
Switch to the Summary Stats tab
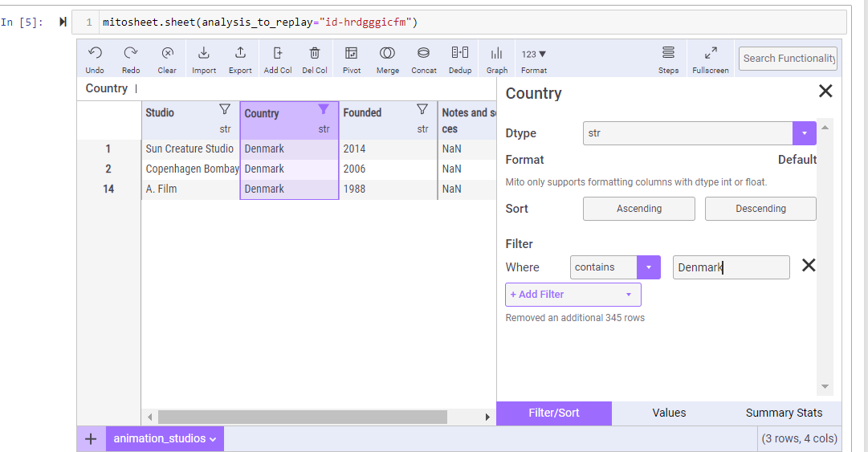pos(784,413)
